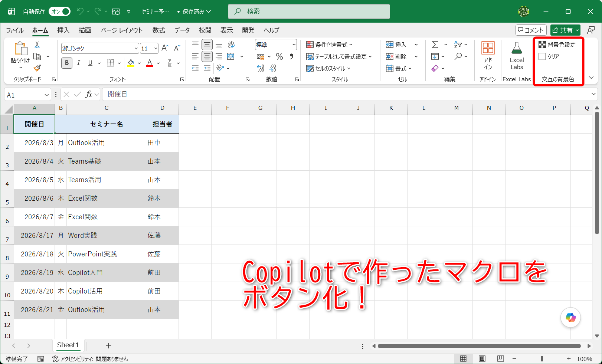This screenshot has height=364, width=602.
Task: Click the Copilot floating icon
Action: (x=570, y=318)
